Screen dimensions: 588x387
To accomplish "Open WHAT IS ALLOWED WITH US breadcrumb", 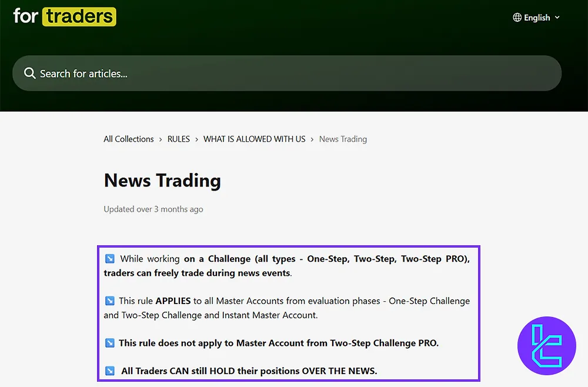I will point(254,139).
